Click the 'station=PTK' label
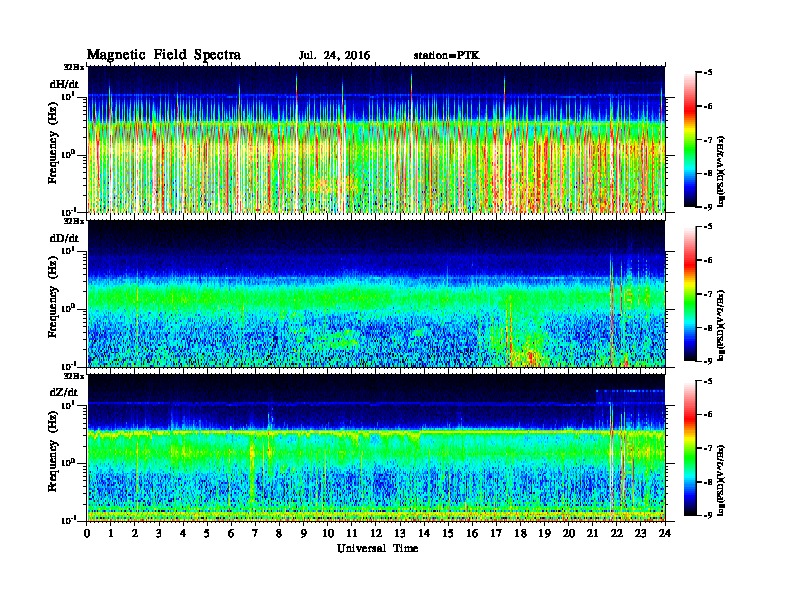Viewport: 792px width, 612px height. click(447, 56)
